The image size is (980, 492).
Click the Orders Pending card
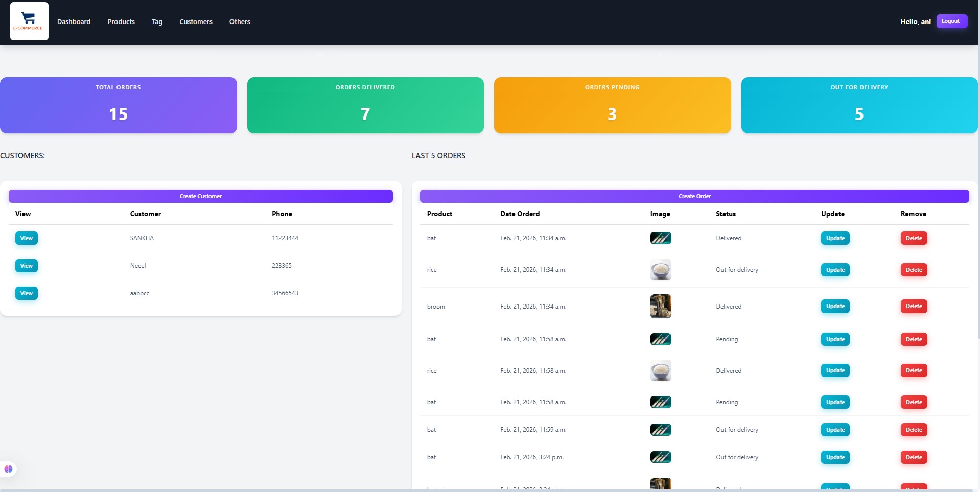[612, 105]
